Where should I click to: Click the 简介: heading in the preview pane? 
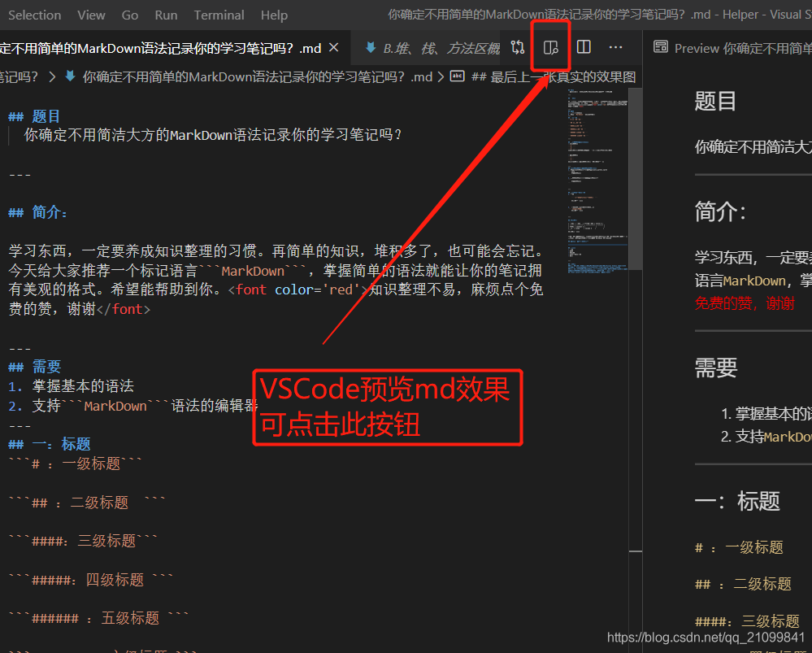coord(720,212)
